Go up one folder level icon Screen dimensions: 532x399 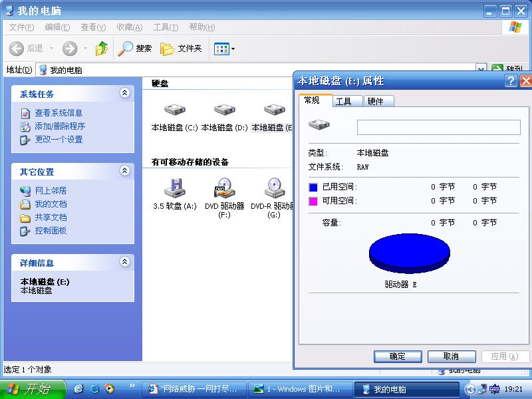[102, 49]
